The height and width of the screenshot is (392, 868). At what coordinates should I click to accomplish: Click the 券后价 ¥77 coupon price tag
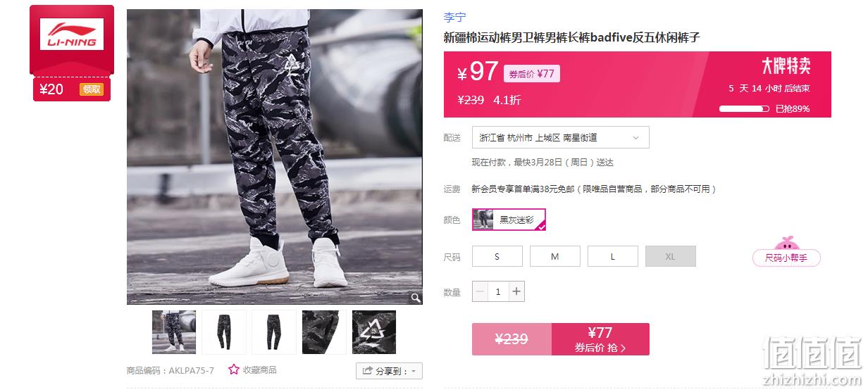click(532, 73)
